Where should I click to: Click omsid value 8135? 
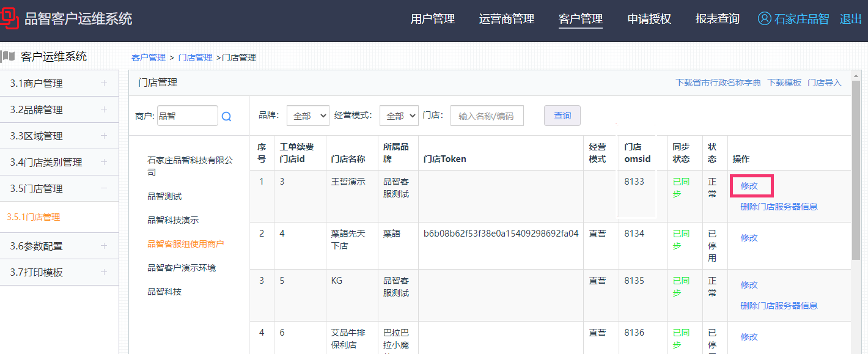(x=634, y=281)
